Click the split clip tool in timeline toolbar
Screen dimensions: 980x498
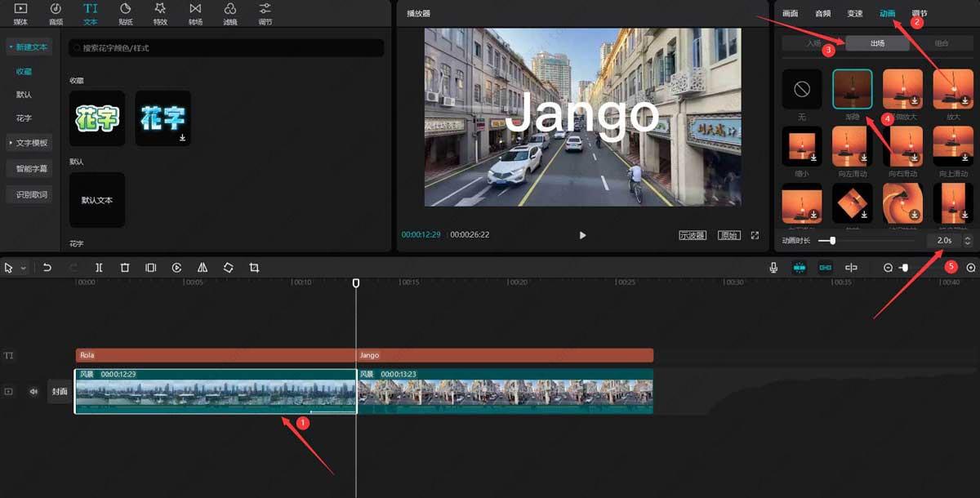99,268
